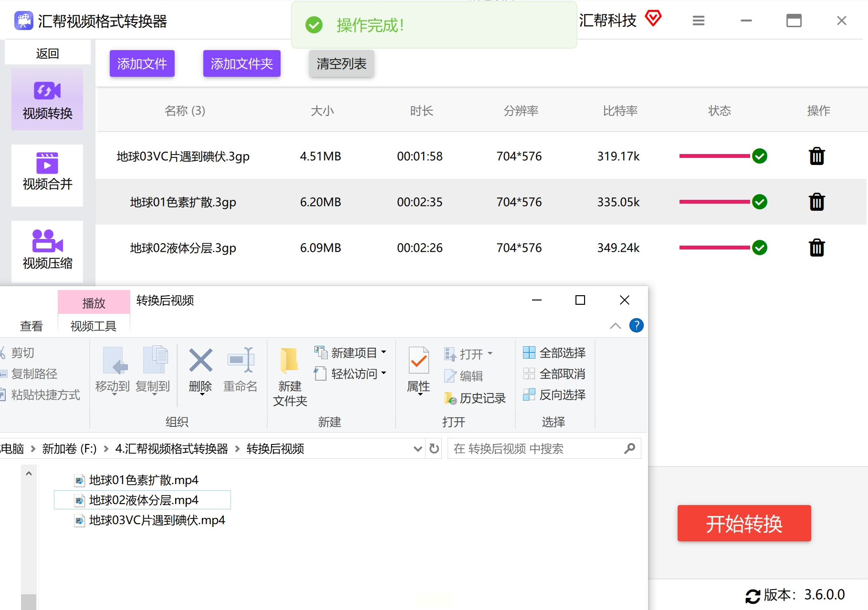Click the 在 转换后视频 中搜索 search field

point(537,449)
